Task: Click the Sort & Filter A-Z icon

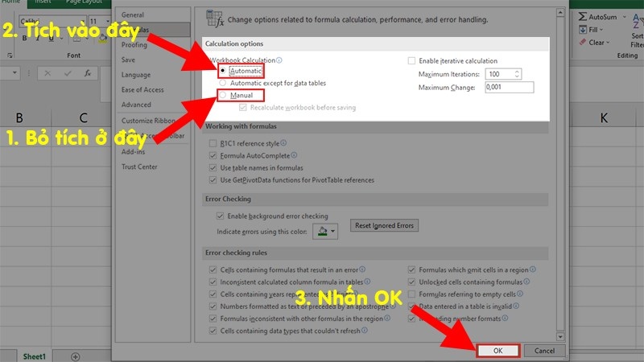Action: pyautogui.click(x=636, y=20)
